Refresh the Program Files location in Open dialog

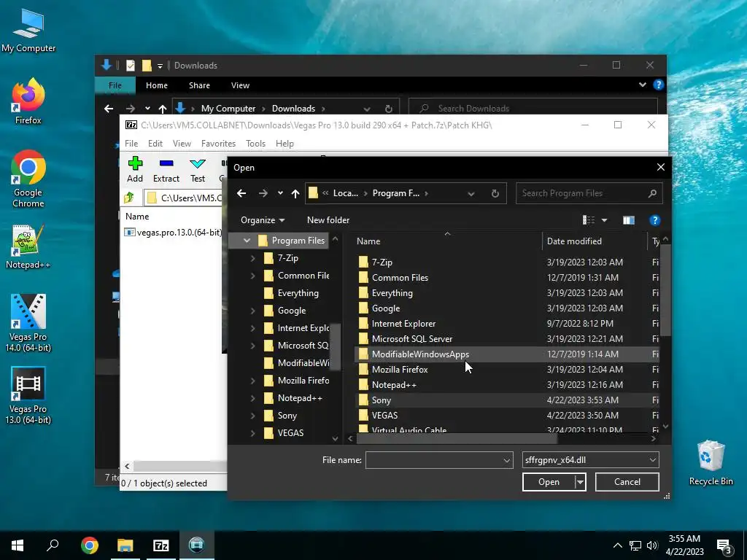495,193
